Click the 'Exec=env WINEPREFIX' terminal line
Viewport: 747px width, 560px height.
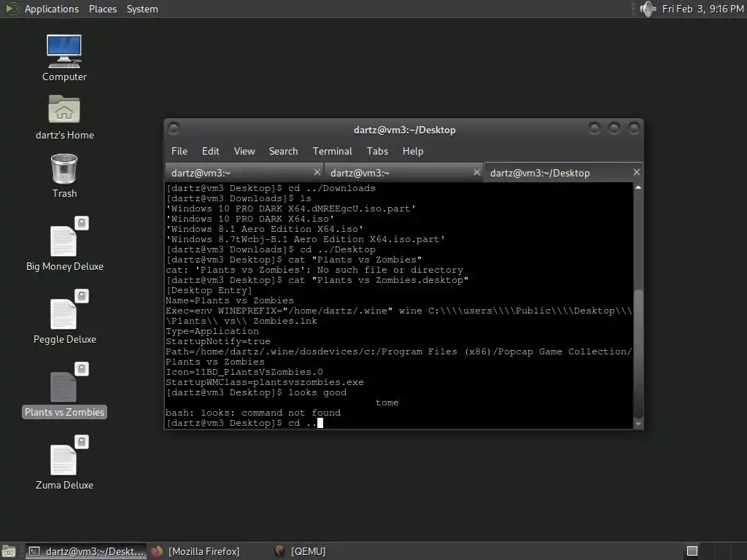(399, 316)
